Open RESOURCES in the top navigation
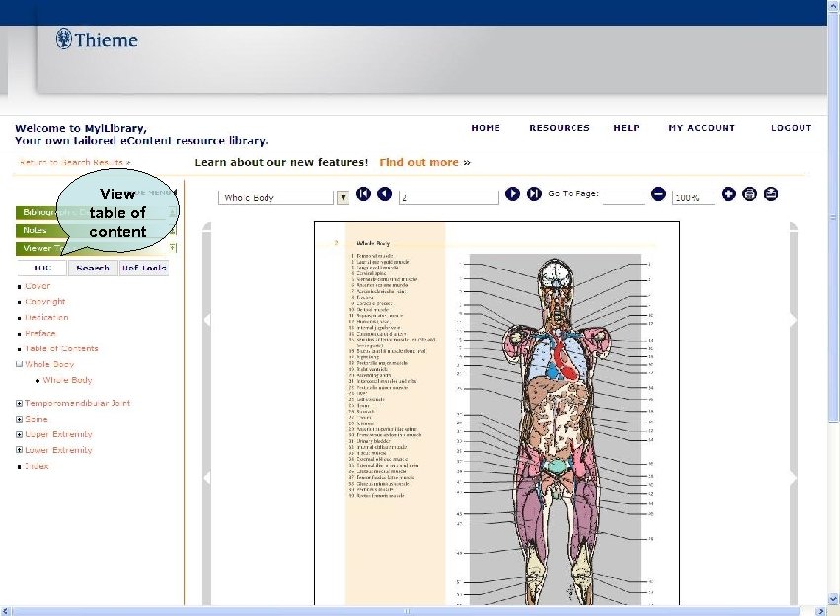 click(560, 128)
